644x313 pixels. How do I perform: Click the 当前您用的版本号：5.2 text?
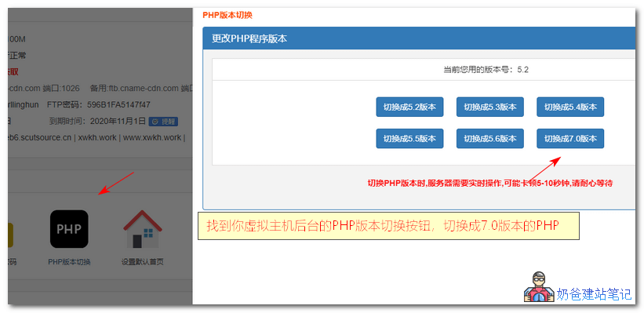point(486,70)
